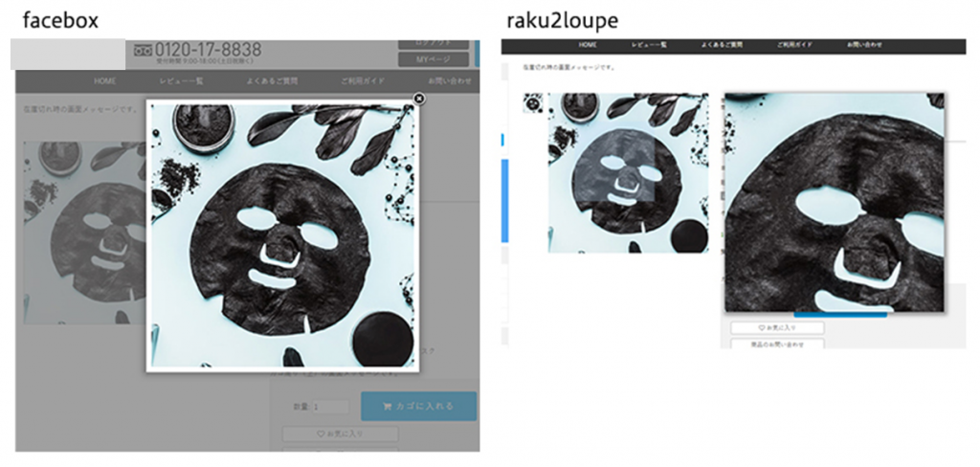Select the small thumbnail in raku2loupe page
Image resolution: width=980 pixels, height=467 pixels.
click(x=533, y=103)
